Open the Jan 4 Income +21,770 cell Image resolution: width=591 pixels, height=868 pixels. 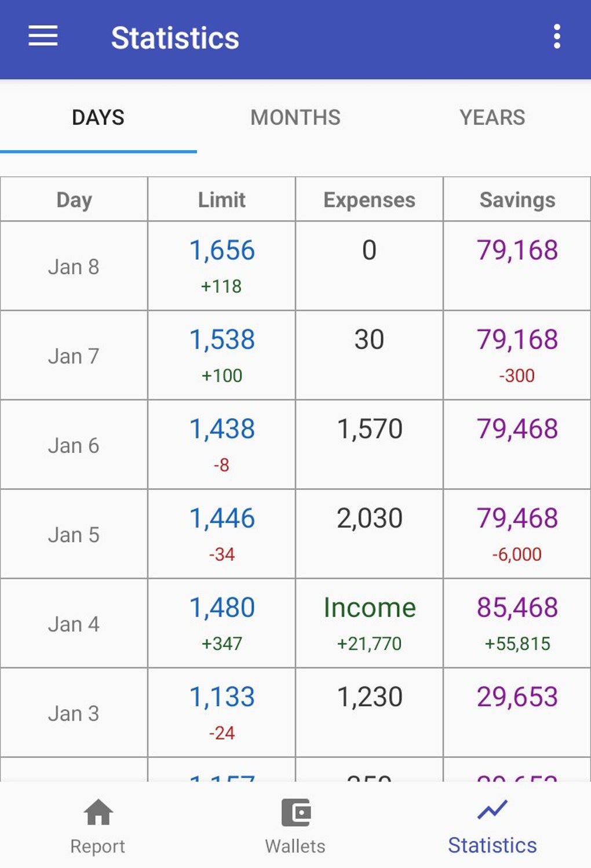point(369,623)
